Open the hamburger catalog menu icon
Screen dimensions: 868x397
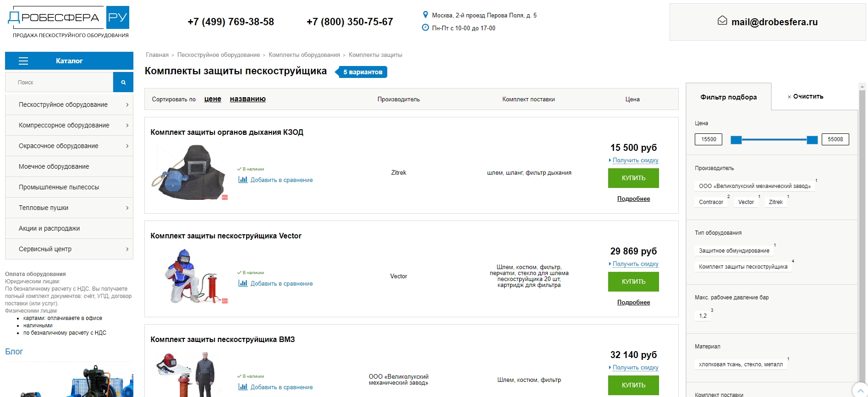[x=23, y=61]
